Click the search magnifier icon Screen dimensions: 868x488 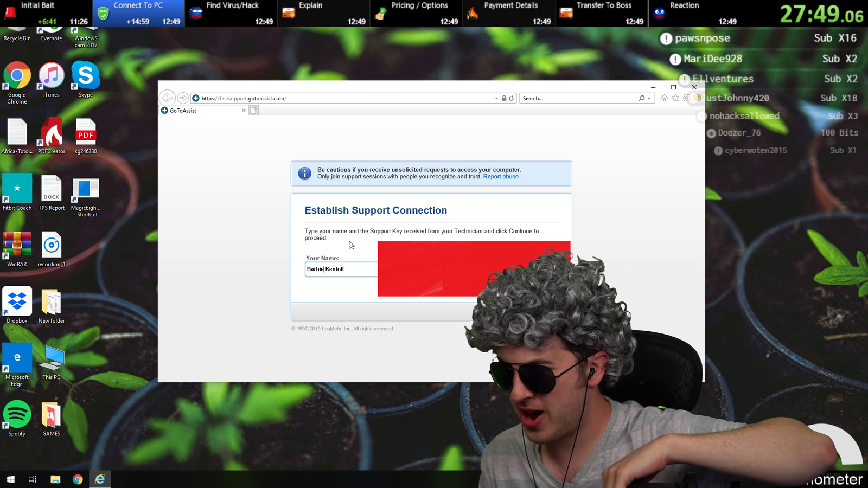[642, 98]
